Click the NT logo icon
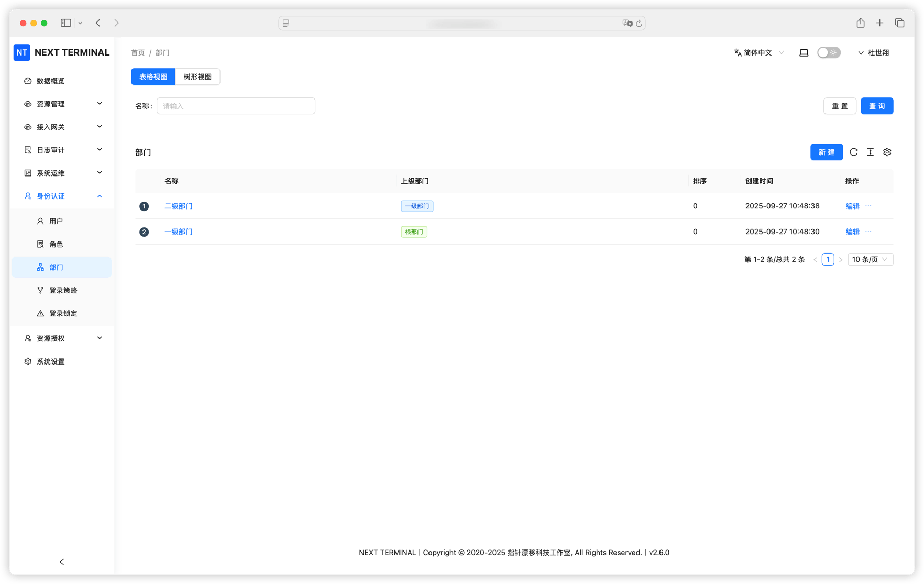This screenshot has height=584, width=924. [22, 52]
